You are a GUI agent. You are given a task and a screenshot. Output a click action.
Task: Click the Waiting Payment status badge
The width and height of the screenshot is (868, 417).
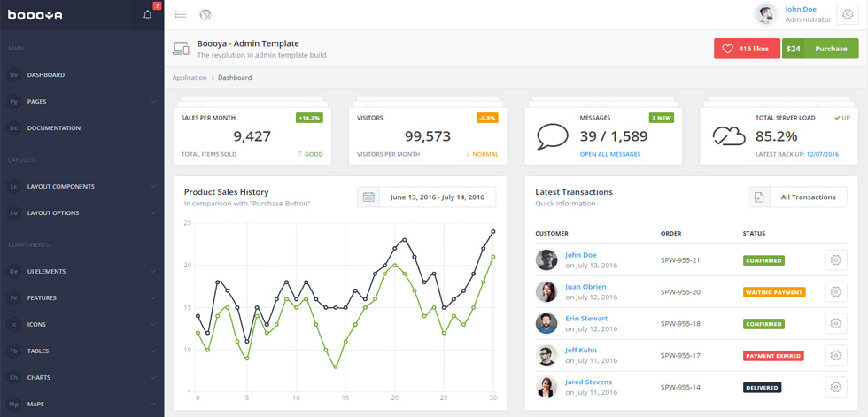(774, 292)
